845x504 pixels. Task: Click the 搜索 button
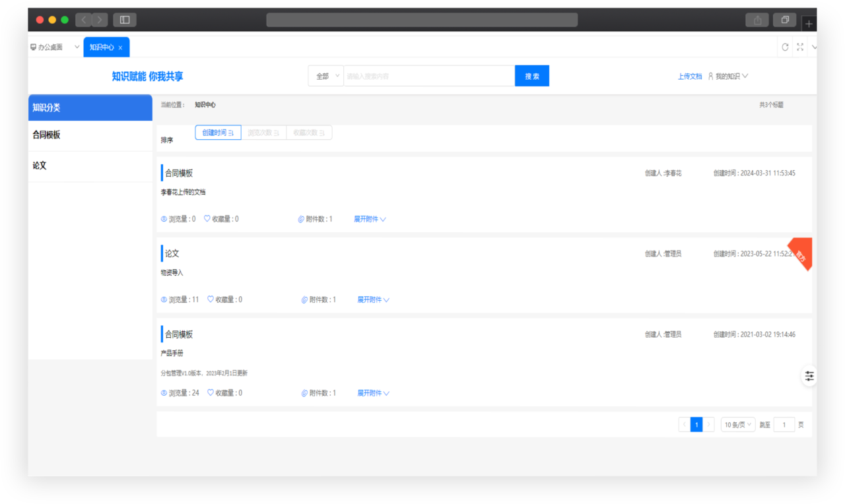pos(532,76)
